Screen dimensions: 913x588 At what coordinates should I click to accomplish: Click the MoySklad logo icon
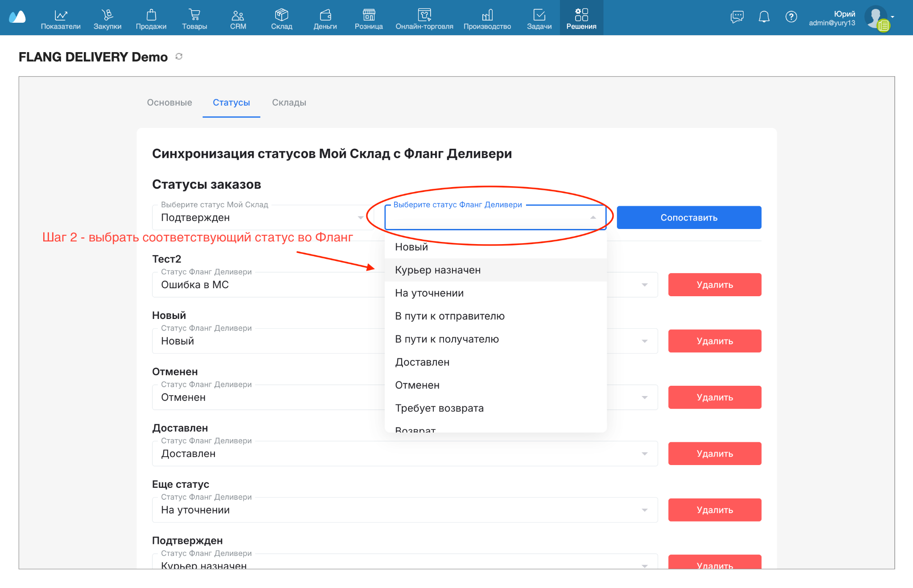(17, 17)
